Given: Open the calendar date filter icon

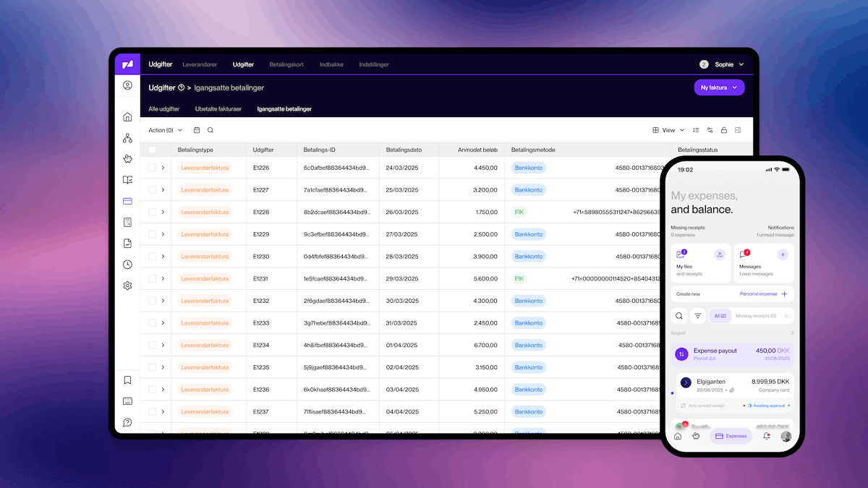Looking at the screenshot, I should tap(197, 130).
